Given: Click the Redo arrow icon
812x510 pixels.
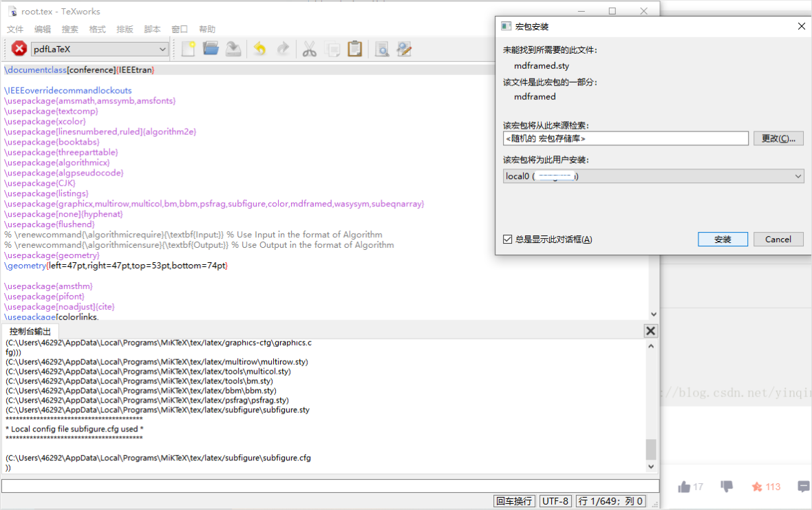Looking at the screenshot, I should click(284, 48).
